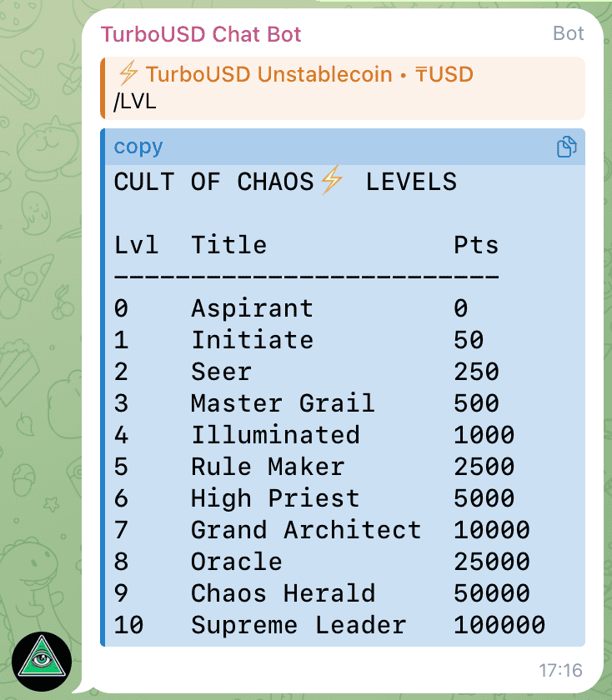Click the "copy" label on the code block
Screen dimensions: 612x700
point(138,147)
